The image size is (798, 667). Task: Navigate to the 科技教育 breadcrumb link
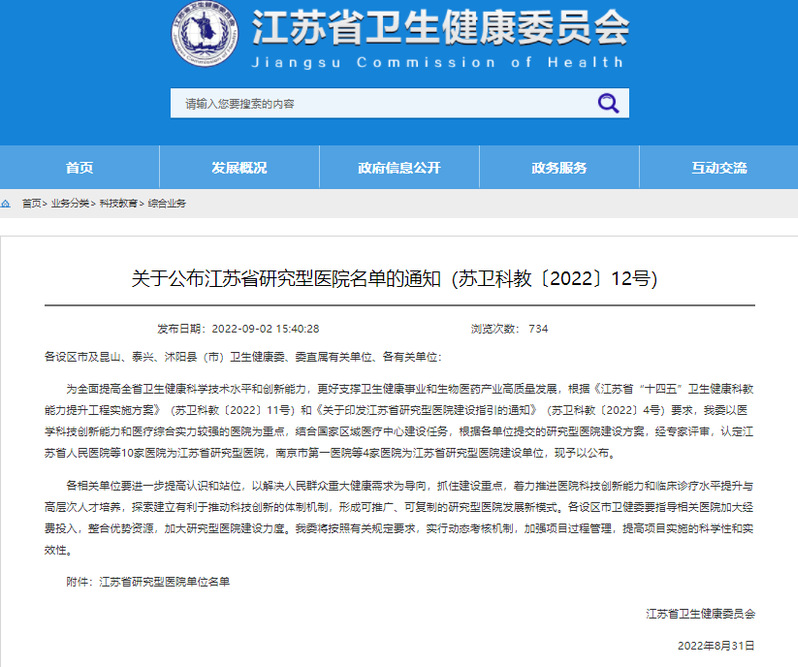[118, 203]
